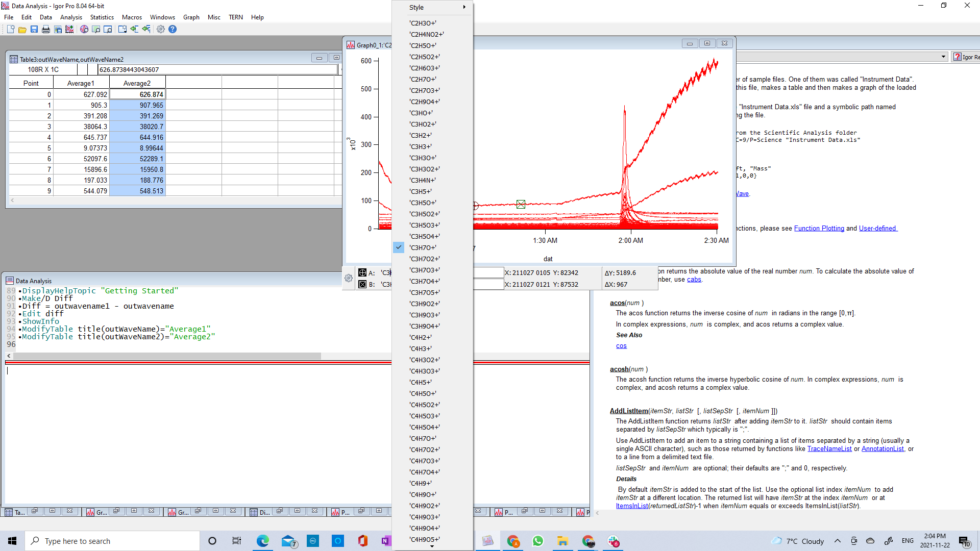
Task: Click the double green arrow bracket icon
Action: (x=146, y=29)
